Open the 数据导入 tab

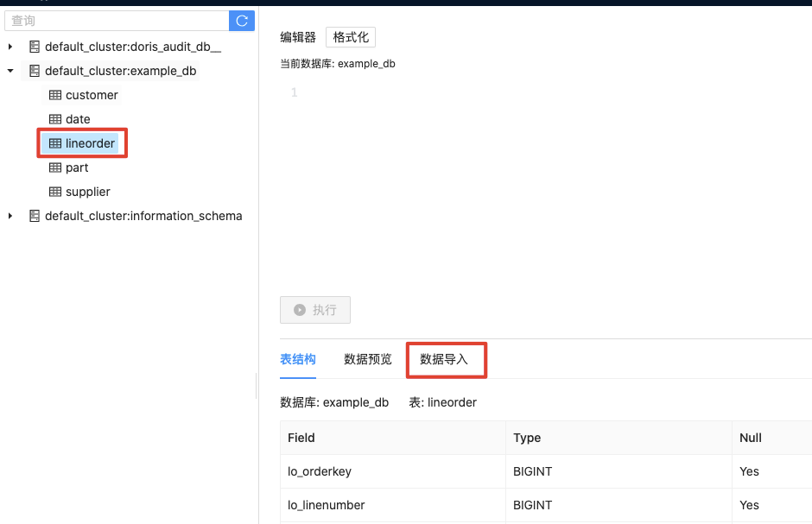pos(444,359)
